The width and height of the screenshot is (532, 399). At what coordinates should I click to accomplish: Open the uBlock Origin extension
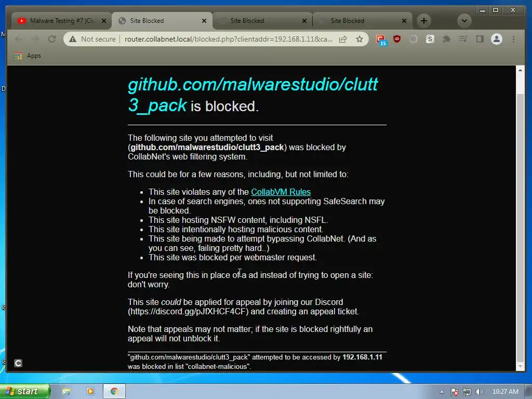tap(397, 39)
